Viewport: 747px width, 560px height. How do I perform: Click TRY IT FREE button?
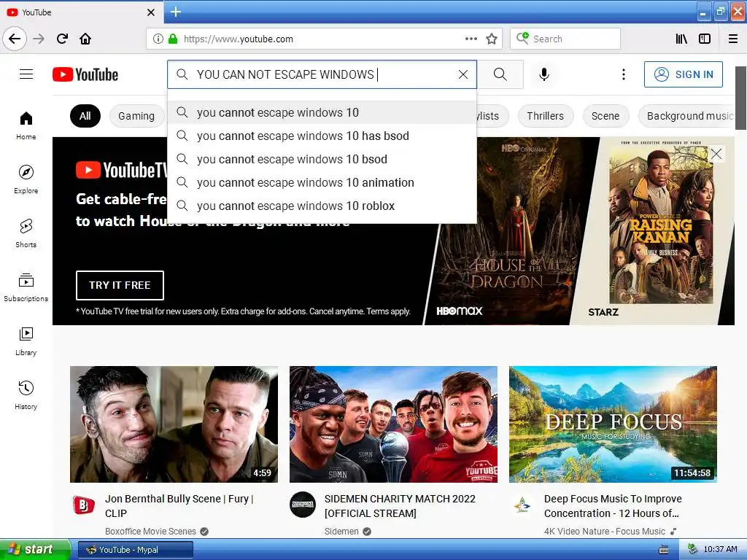[120, 285]
